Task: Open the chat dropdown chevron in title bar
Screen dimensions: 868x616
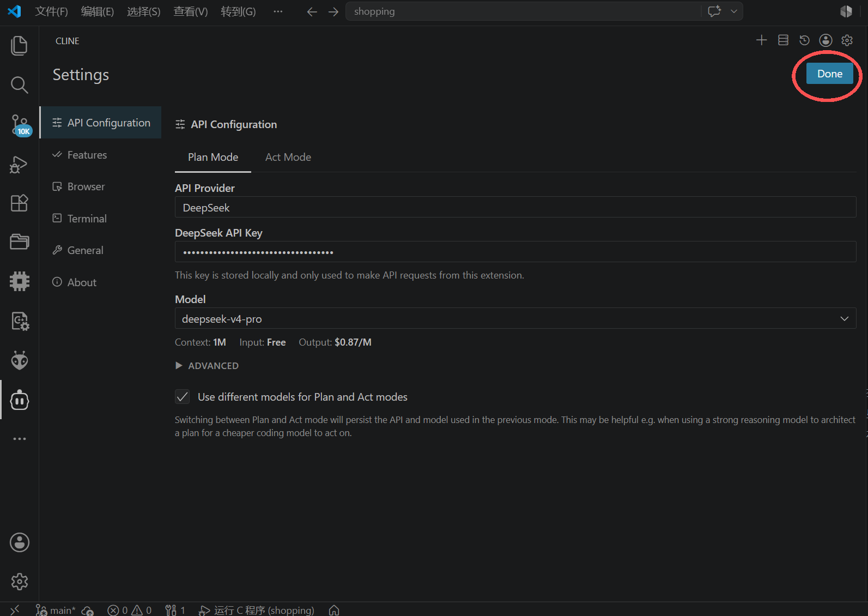Action: pyautogui.click(x=733, y=11)
